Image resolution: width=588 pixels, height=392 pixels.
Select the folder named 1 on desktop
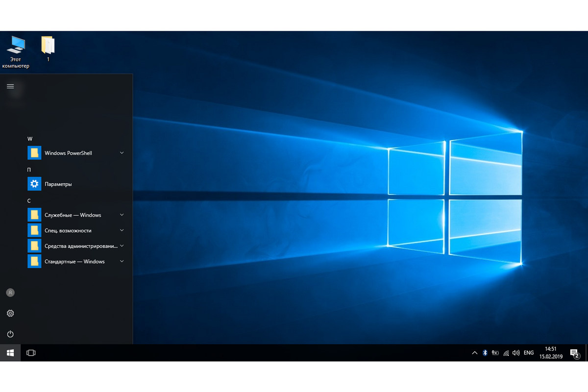[48, 48]
